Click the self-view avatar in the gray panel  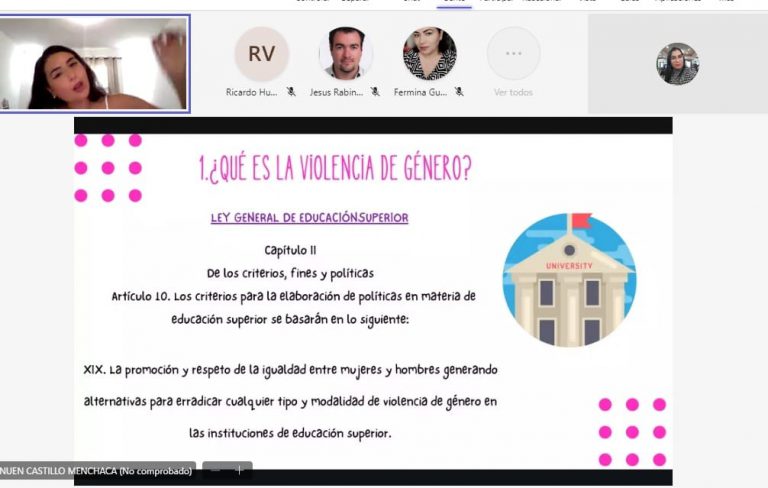[x=677, y=64]
